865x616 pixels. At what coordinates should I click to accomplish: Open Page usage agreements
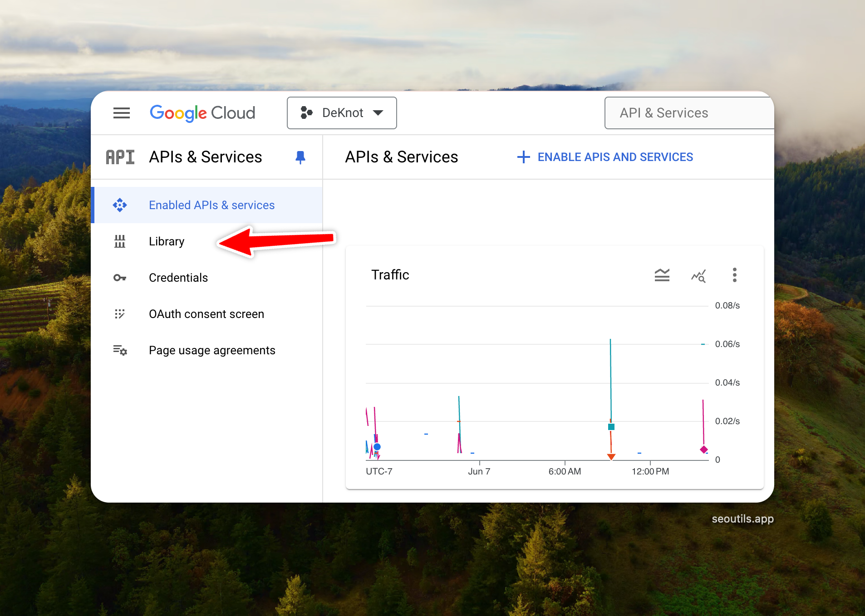(212, 350)
